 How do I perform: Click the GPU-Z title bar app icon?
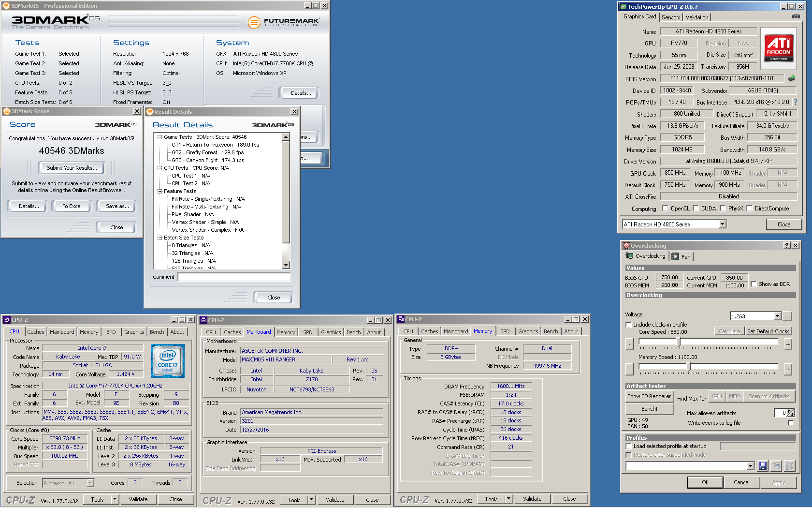(623, 7)
